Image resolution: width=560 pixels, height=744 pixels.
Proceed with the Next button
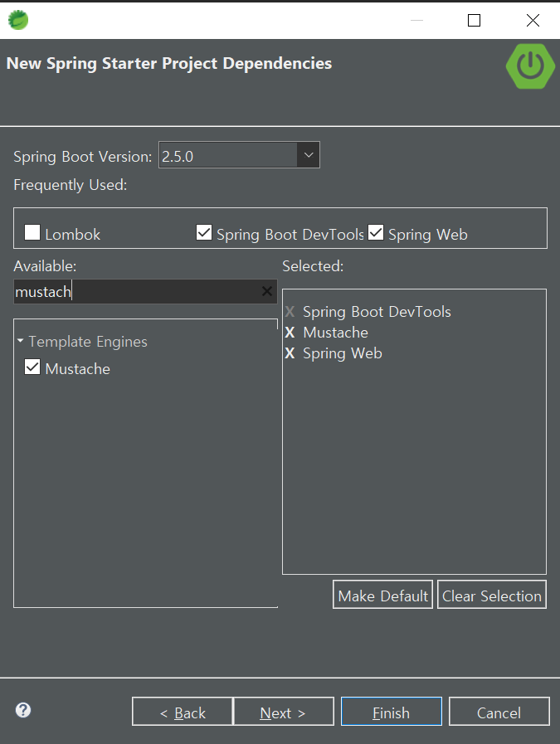pos(284,712)
